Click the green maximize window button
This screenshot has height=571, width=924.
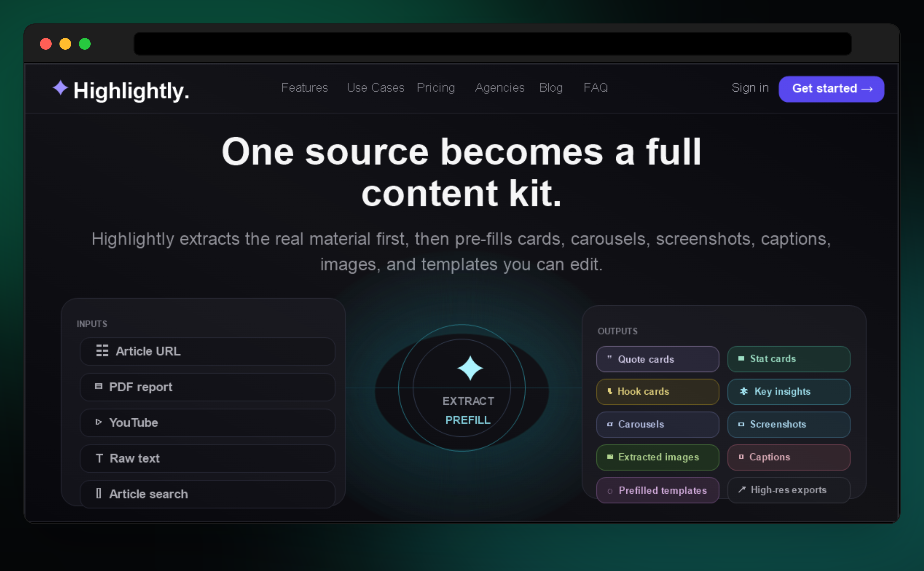84,44
